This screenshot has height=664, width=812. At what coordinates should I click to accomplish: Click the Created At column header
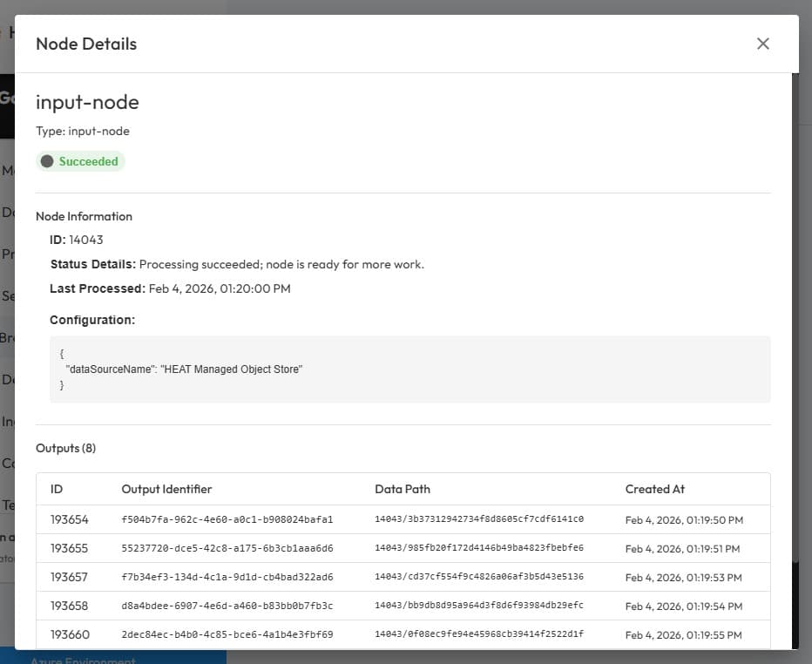click(655, 489)
